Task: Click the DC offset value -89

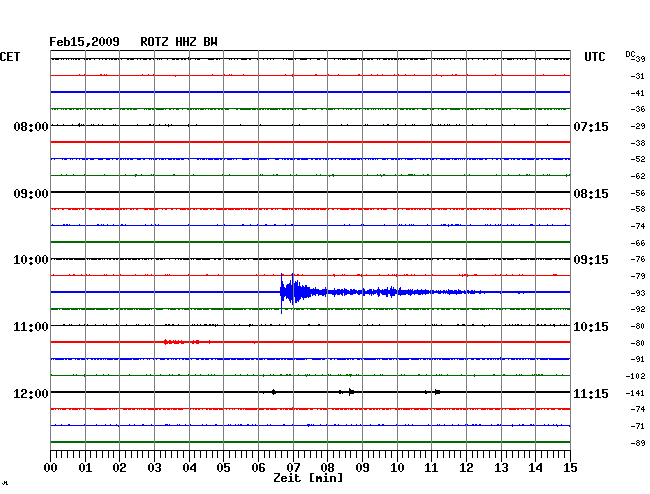Action: pos(638,443)
